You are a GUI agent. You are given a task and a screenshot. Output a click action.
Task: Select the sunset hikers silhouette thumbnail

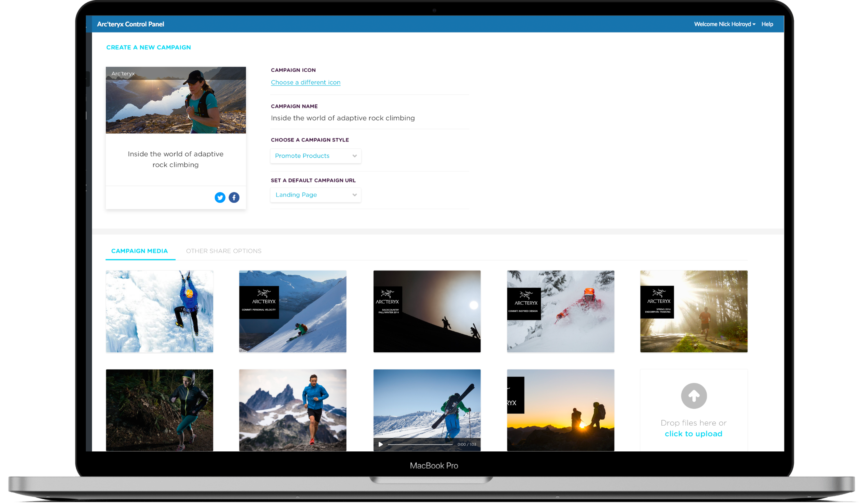pos(560,410)
